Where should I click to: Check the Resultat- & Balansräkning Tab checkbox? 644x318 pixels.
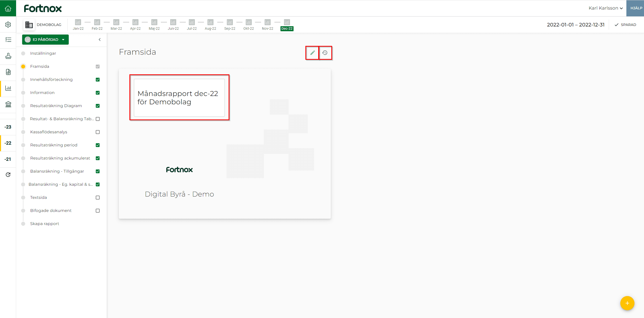pos(98,119)
